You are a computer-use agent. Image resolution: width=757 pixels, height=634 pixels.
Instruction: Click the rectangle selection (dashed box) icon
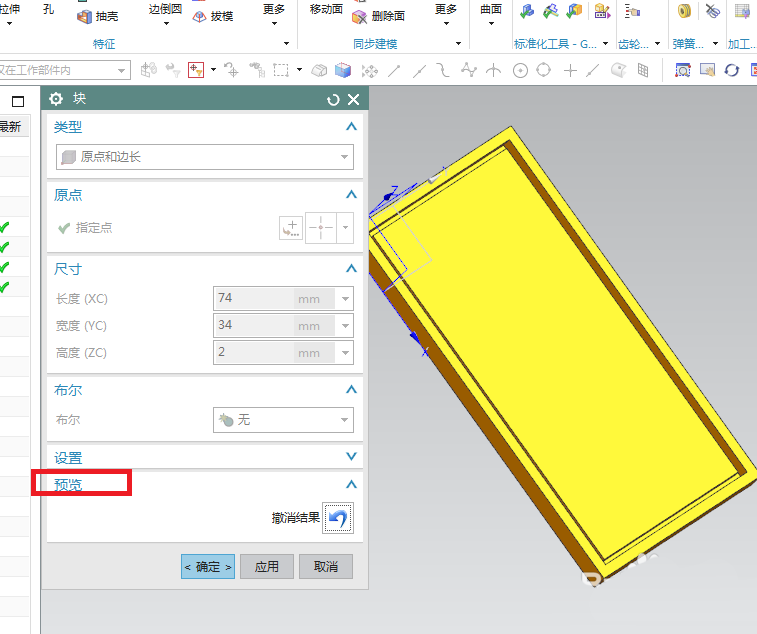click(281, 70)
